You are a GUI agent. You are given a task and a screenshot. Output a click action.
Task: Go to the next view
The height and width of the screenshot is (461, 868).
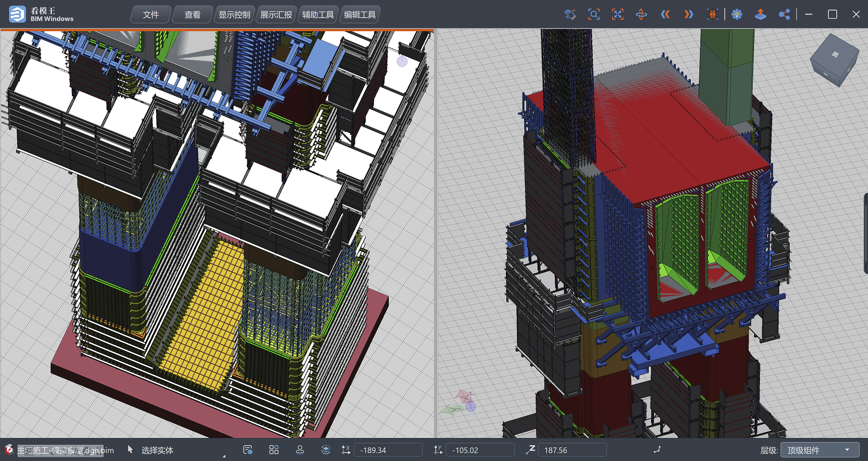[689, 14]
